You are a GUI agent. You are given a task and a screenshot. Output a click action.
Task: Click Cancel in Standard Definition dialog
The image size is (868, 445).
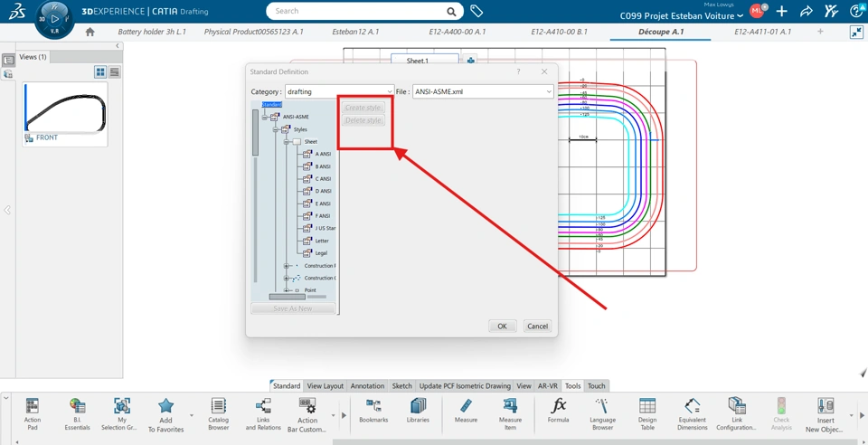pos(537,326)
